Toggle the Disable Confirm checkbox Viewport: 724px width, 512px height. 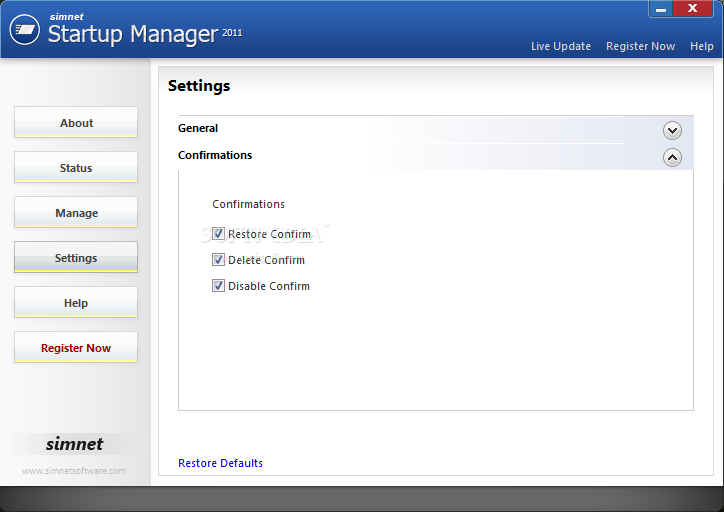[x=218, y=285]
